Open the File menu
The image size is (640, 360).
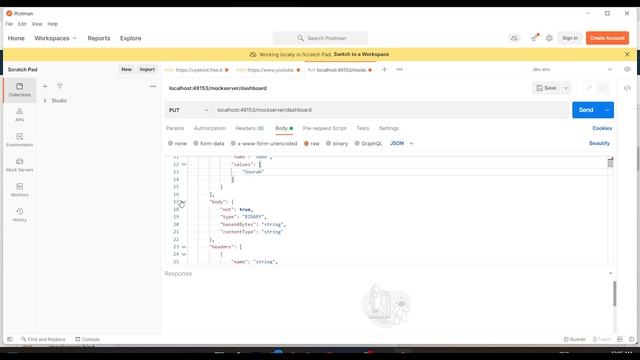point(9,24)
